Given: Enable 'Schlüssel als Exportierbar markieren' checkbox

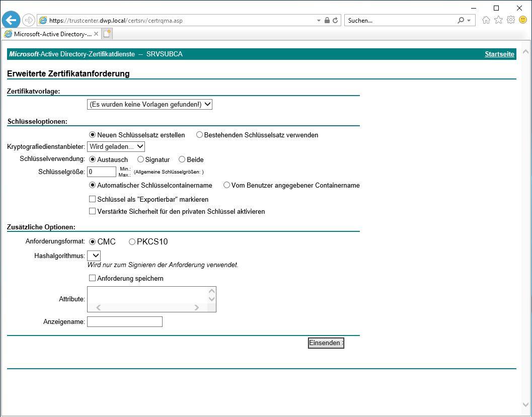Looking at the screenshot, I should tap(92, 199).
